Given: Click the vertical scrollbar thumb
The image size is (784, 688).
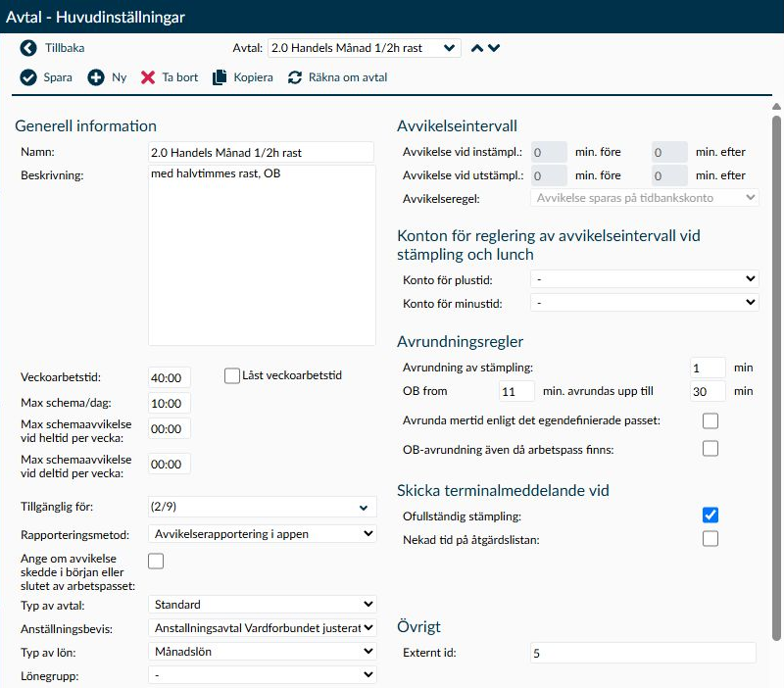Looking at the screenshot, I should coord(776,377).
